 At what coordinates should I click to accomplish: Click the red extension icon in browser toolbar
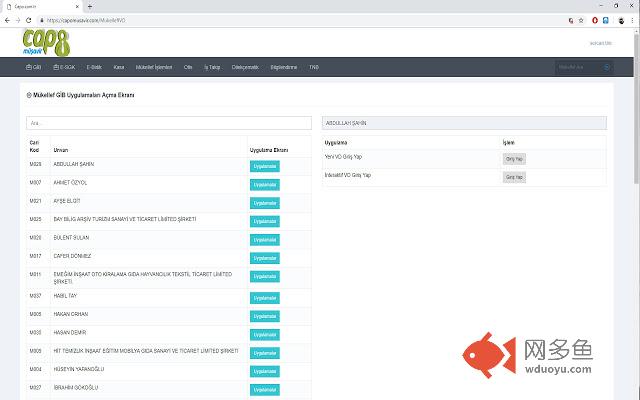596,19
